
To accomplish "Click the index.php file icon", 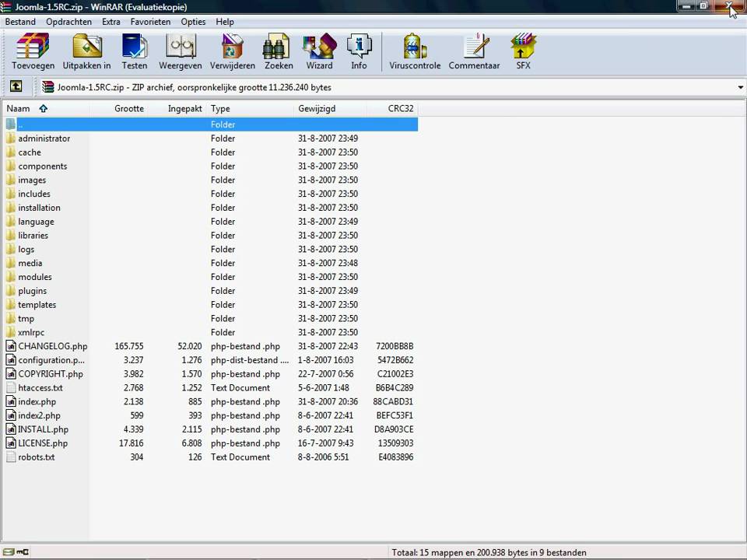I will [11, 401].
